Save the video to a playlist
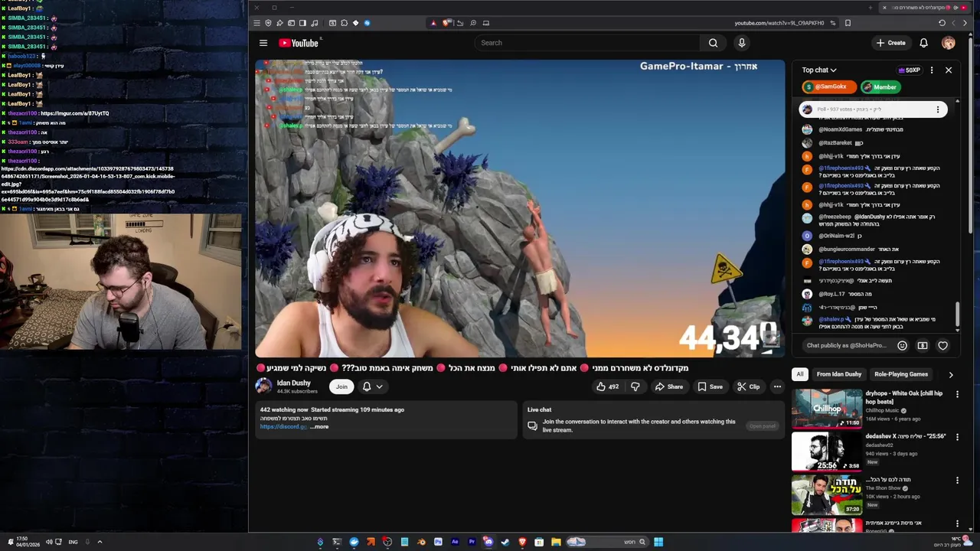 coord(710,387)
